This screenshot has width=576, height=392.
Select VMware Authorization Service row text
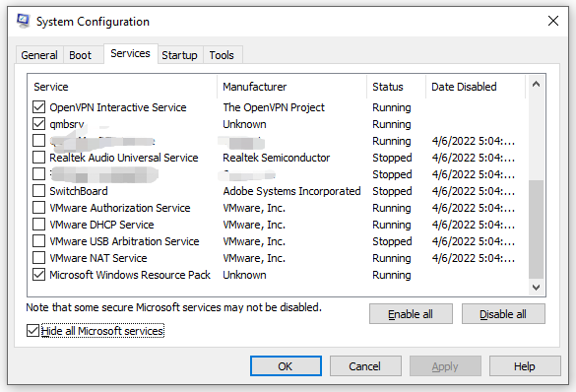pyautogui.click(x=120, y=208)
